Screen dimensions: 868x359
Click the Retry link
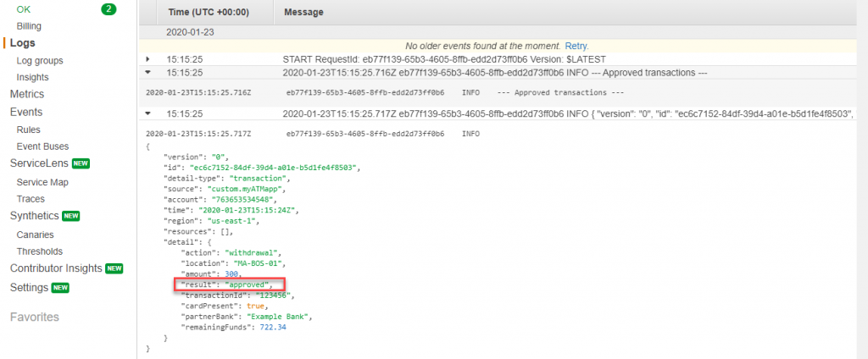[x=576, y=46]
